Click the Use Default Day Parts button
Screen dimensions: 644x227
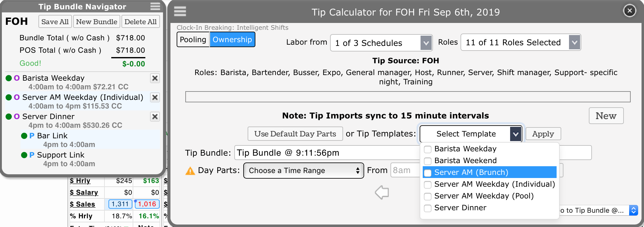point(295,134)
